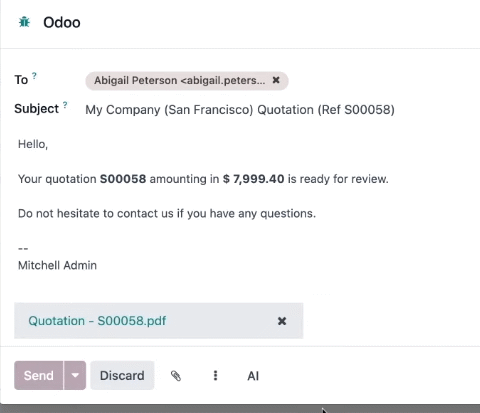Open the vertical three-dots options menu
This screenshot has height=413, width=480.
pyautogui.click(x=215, y=376)
